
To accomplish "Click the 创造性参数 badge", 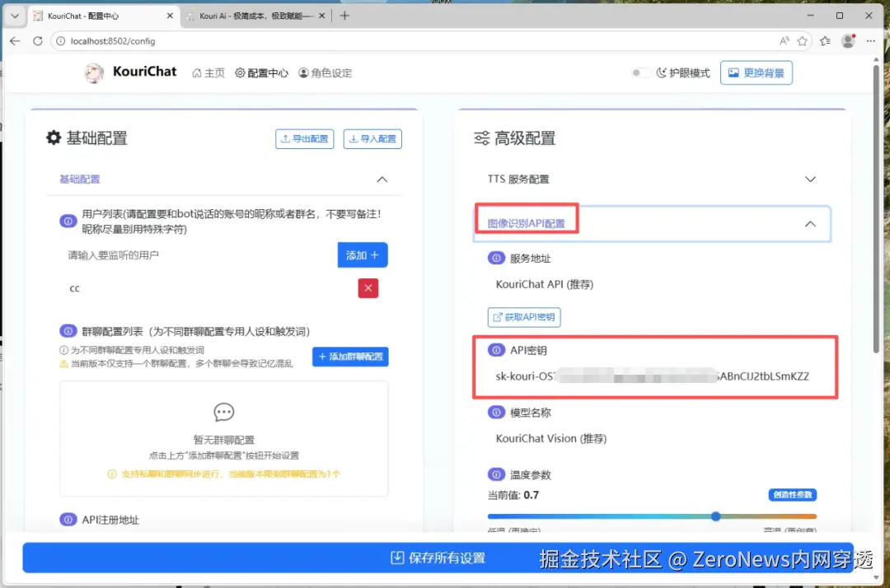I will [793, 495].
